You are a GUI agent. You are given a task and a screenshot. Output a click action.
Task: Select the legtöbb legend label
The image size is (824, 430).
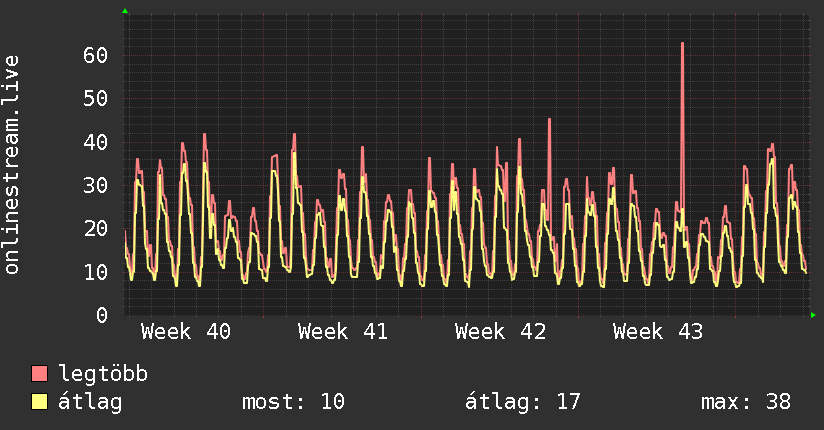pyautogui.click(x=103, y=374)
